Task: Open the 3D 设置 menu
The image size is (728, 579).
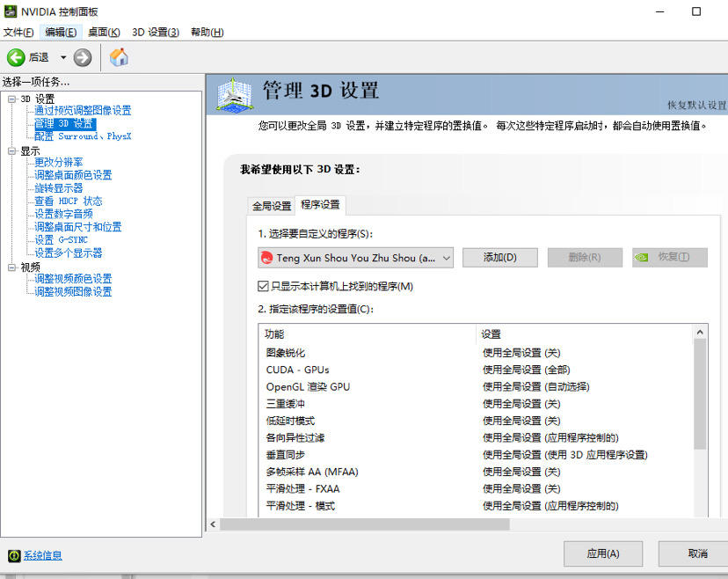Action: 156,32
